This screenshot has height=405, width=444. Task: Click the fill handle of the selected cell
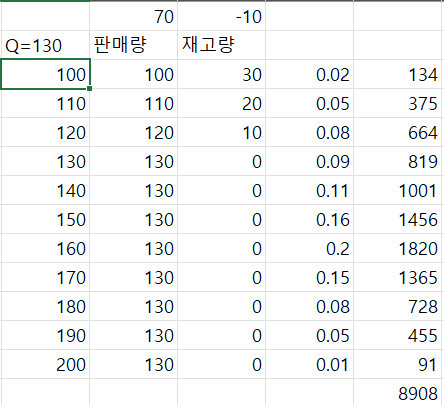pyautogui.click(x=89, y=88)
